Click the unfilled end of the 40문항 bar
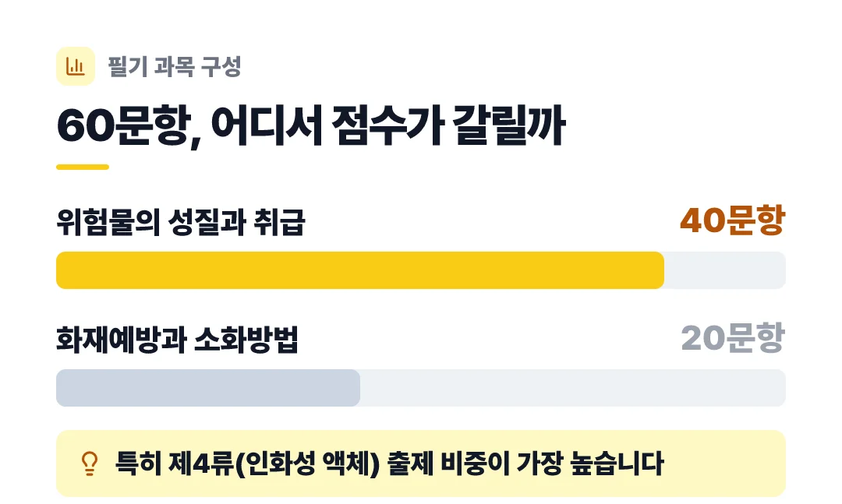 [x=725, y=270]
